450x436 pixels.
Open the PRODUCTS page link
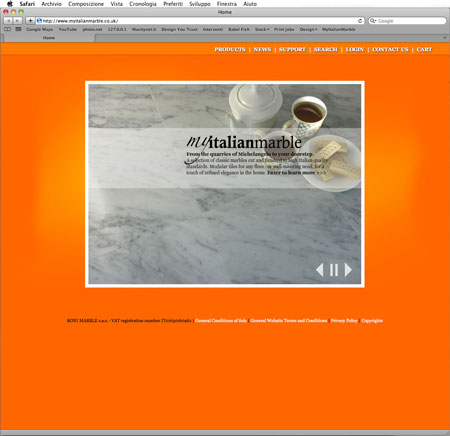230,49
